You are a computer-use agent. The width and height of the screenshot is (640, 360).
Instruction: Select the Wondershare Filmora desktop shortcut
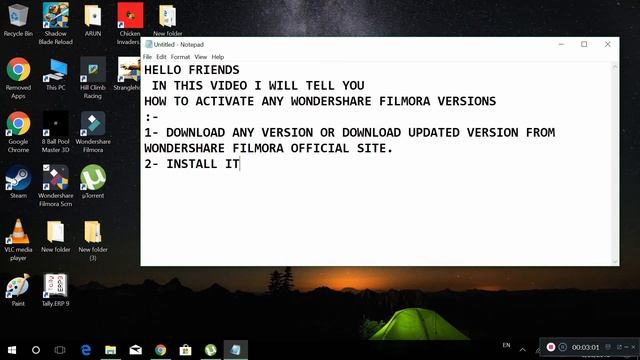(x=93, y=132)
